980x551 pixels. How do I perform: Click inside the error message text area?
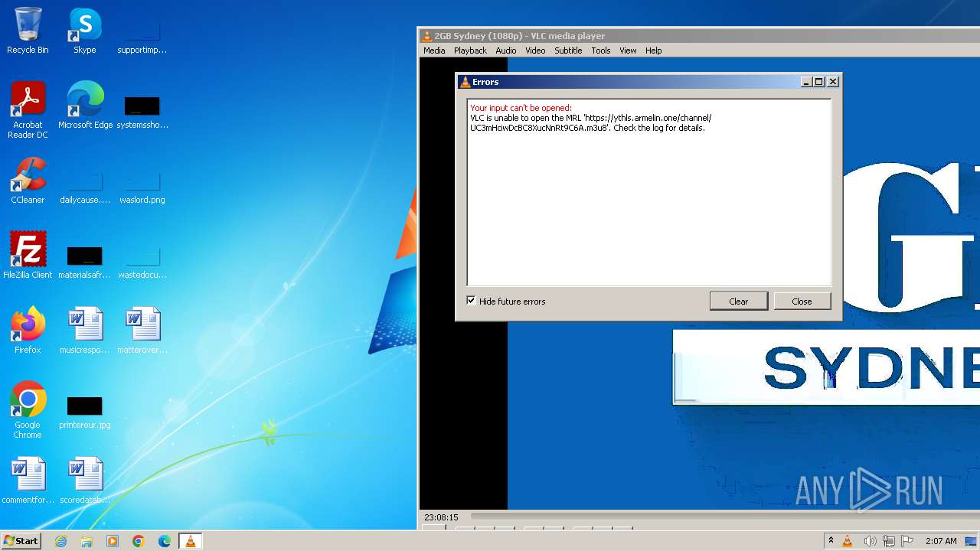(x=649, y=192)
